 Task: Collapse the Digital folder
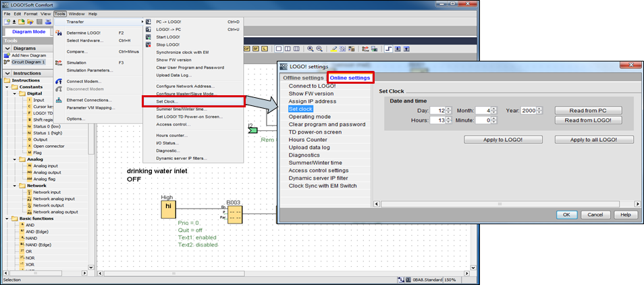(15, 94)
